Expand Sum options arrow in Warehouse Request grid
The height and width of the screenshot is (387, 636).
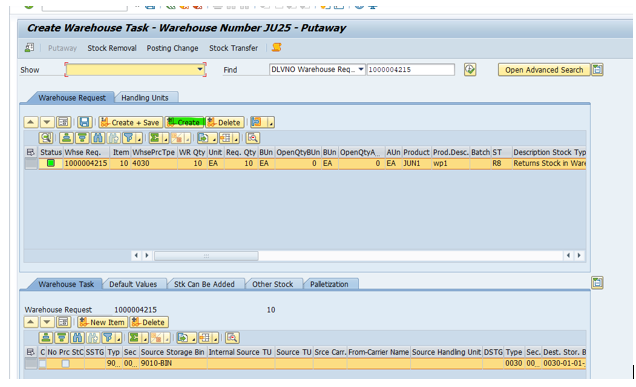165,139
